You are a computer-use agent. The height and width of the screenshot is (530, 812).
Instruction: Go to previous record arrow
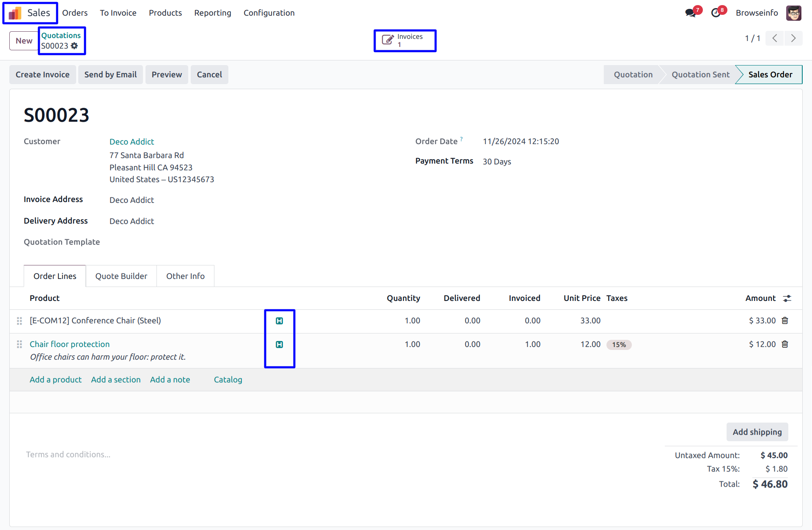pos(775,38)
